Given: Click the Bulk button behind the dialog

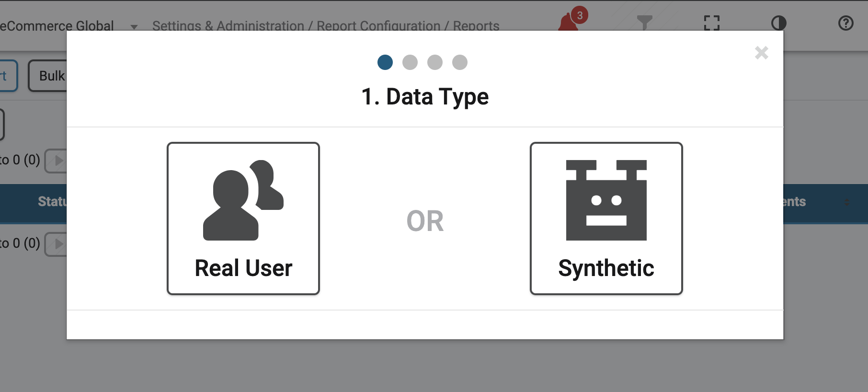Looking at the screenshot, I should [47, 76].
